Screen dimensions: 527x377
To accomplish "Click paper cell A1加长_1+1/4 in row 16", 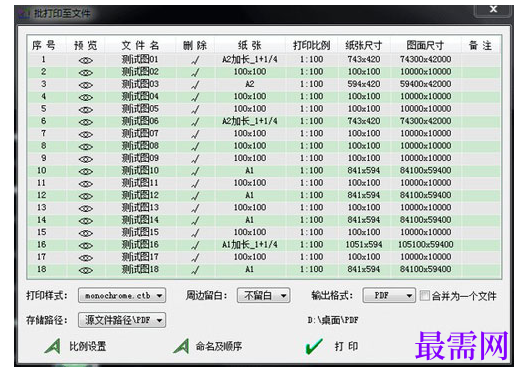I will tap(250, 245).
